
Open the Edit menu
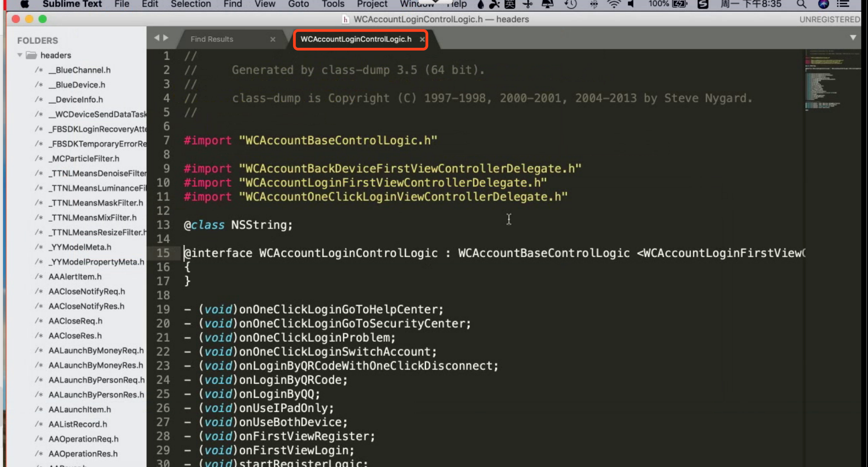tap(150, 4)
